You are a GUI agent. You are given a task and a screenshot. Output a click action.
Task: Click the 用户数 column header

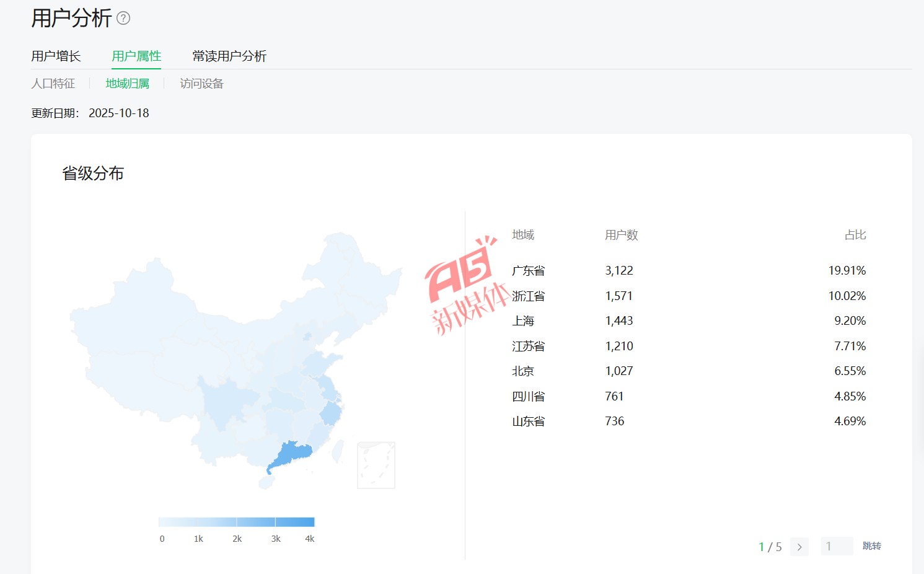(621, 235)
